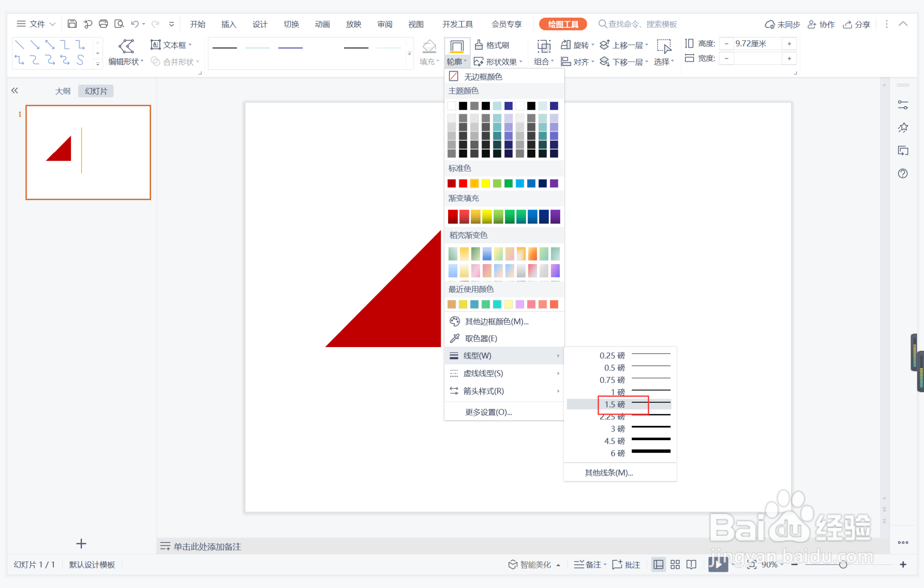Select the 1.5 磅 line weight
This screenshot has width=924, height=588.
click(x=619, y=405)
